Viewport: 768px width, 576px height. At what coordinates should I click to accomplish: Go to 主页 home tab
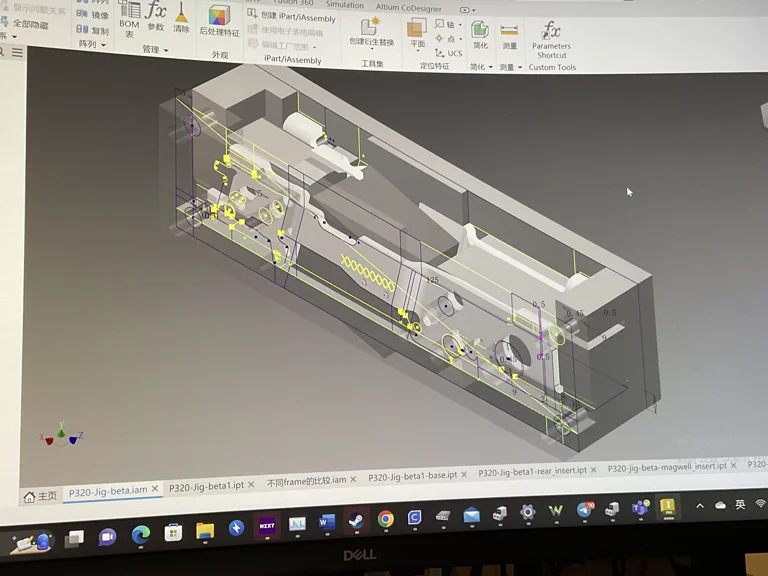point(40,496)
